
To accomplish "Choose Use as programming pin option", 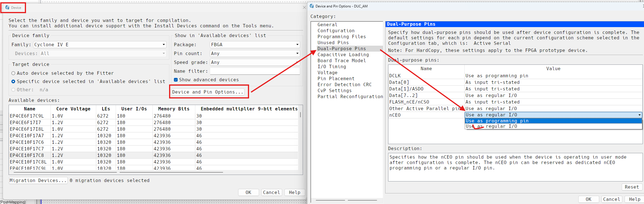I will (553, 121).
